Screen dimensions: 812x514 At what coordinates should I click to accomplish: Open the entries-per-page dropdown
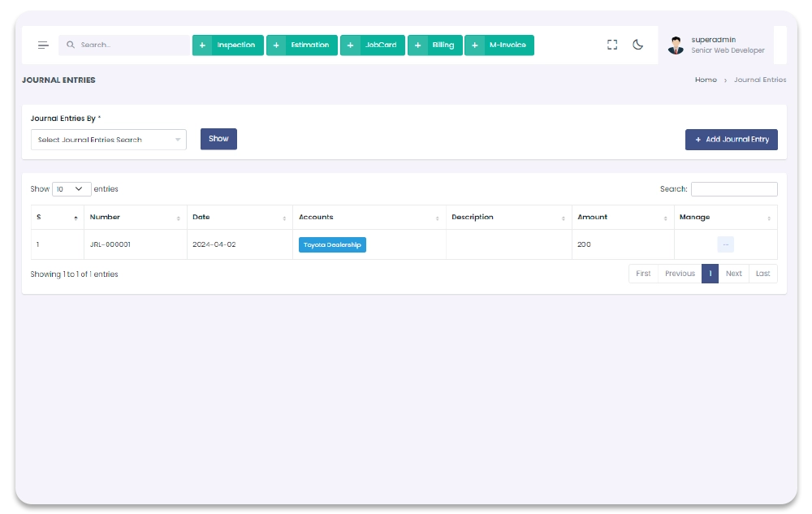71,189
